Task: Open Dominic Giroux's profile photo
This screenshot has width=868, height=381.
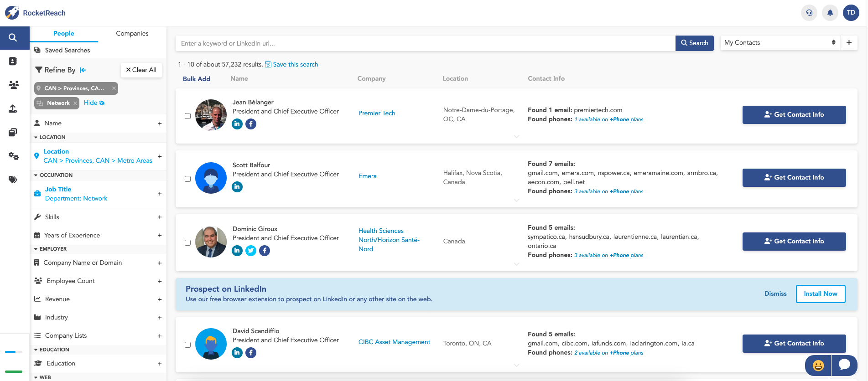Action: click(211, 242)
